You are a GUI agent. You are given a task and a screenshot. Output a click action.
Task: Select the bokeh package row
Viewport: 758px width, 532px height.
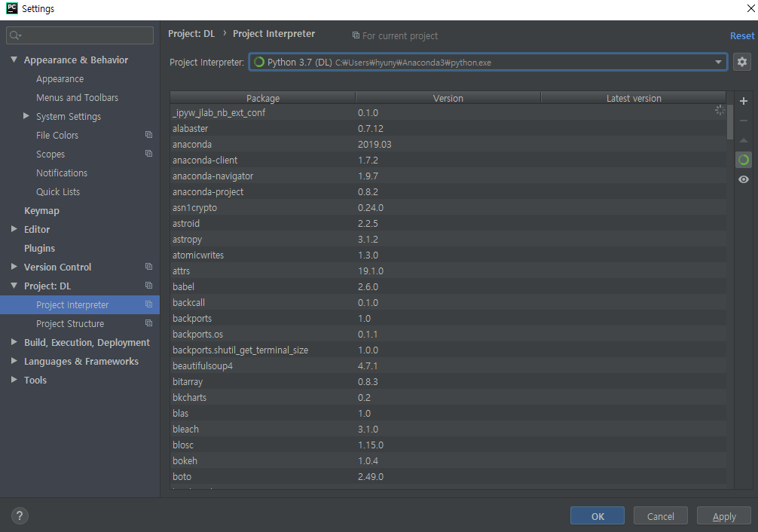pos(448,461)
